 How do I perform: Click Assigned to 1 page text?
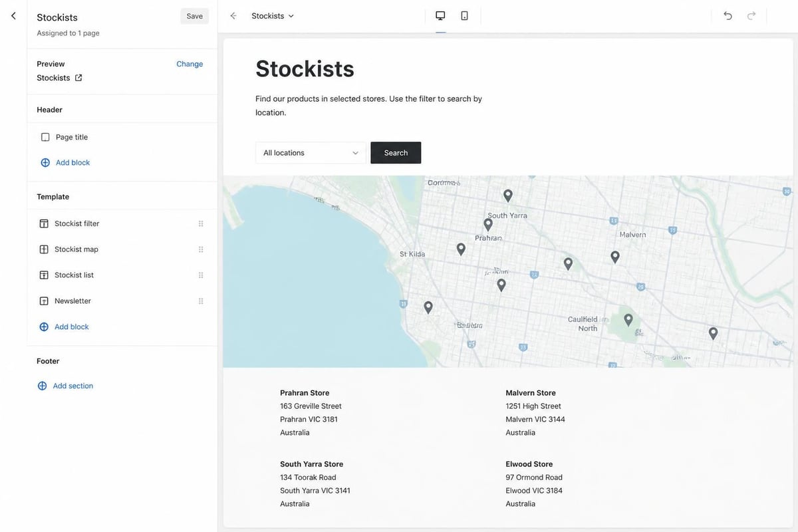[x=68, y=33]
